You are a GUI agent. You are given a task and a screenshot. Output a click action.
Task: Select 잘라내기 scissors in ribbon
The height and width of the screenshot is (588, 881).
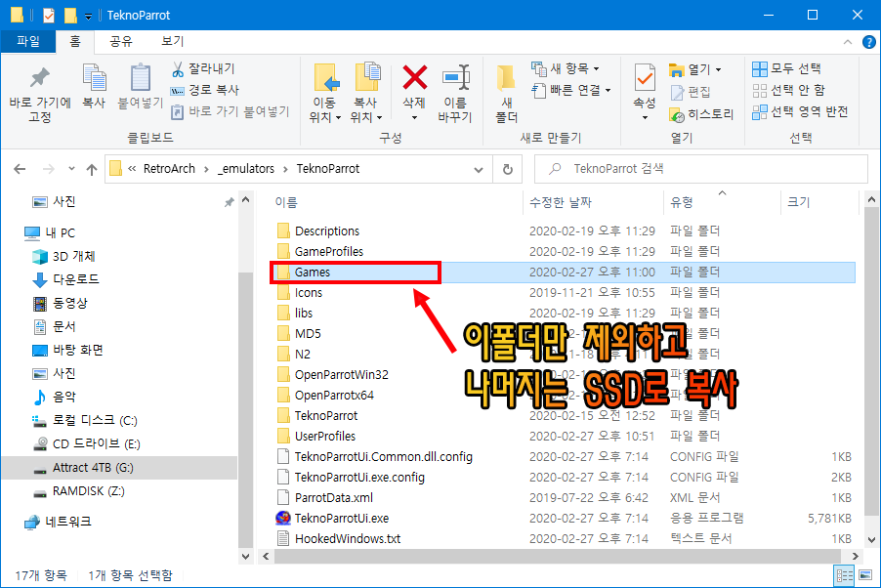point(203,68)
